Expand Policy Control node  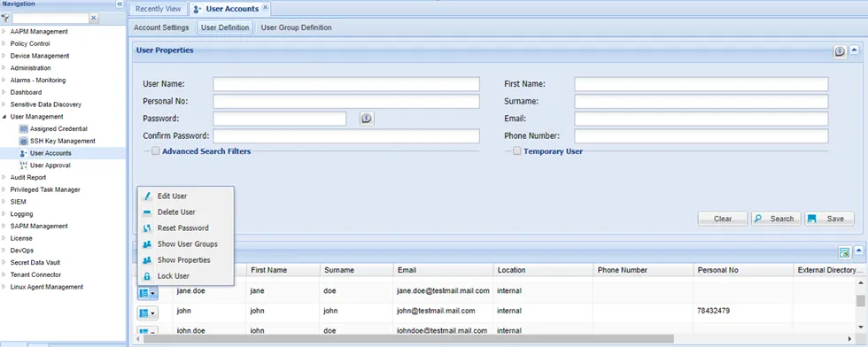point(4,43)
